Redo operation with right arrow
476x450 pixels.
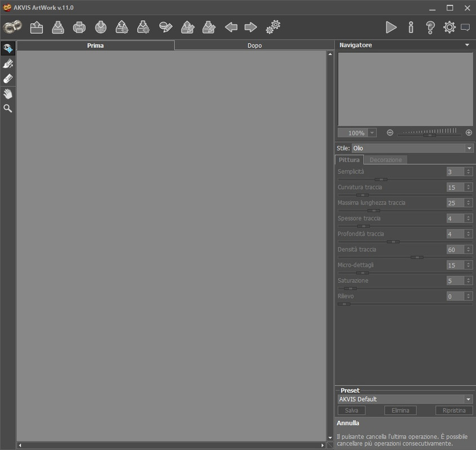point(251,28)
